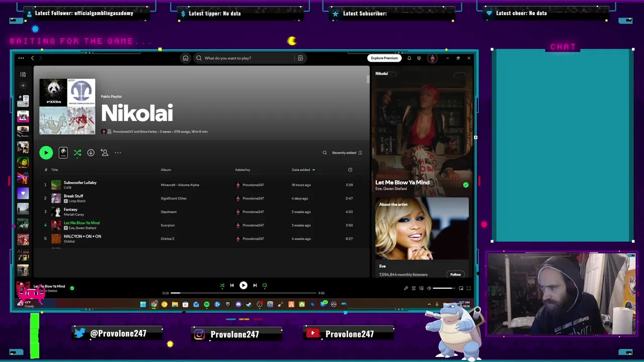Image resolution: width=644 pixels, height=362 pixels.
Task: Click the Daydream album cell
Action: tap(169, 212)
